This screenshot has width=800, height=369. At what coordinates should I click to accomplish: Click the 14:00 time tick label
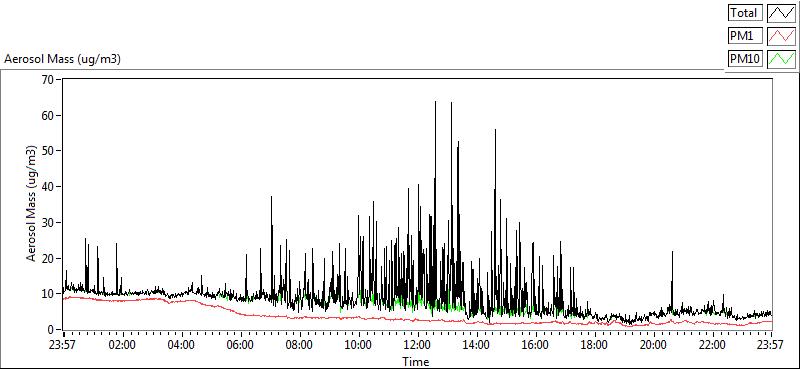(x=477, y=345)
